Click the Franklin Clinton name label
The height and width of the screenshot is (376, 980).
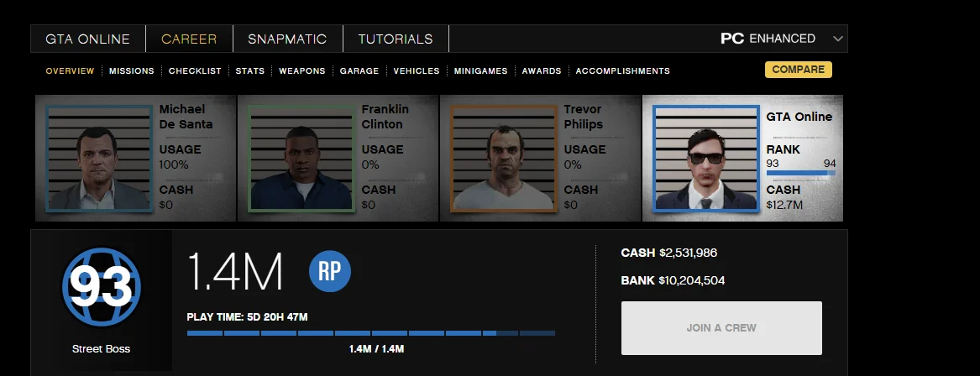[385, 117]
